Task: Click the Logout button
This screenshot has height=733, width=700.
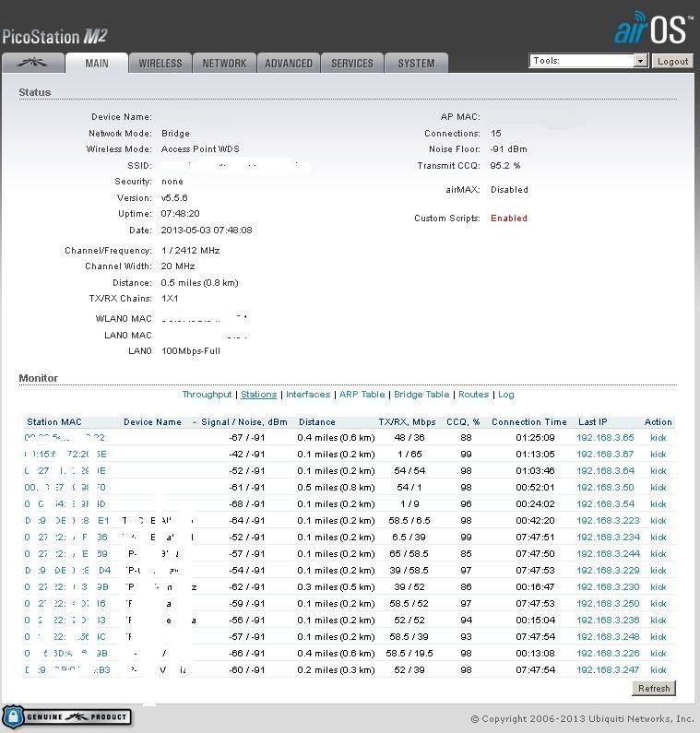Action: [x=672, y=61]
